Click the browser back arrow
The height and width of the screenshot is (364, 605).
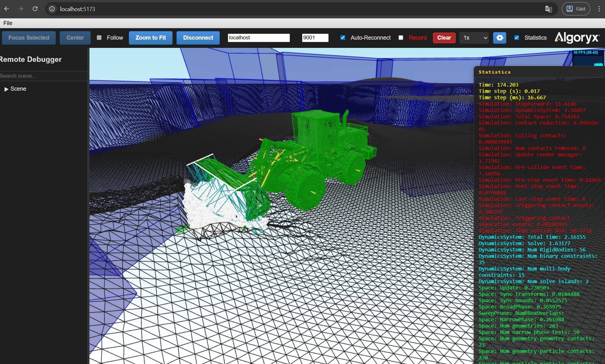tap(7, 9)
